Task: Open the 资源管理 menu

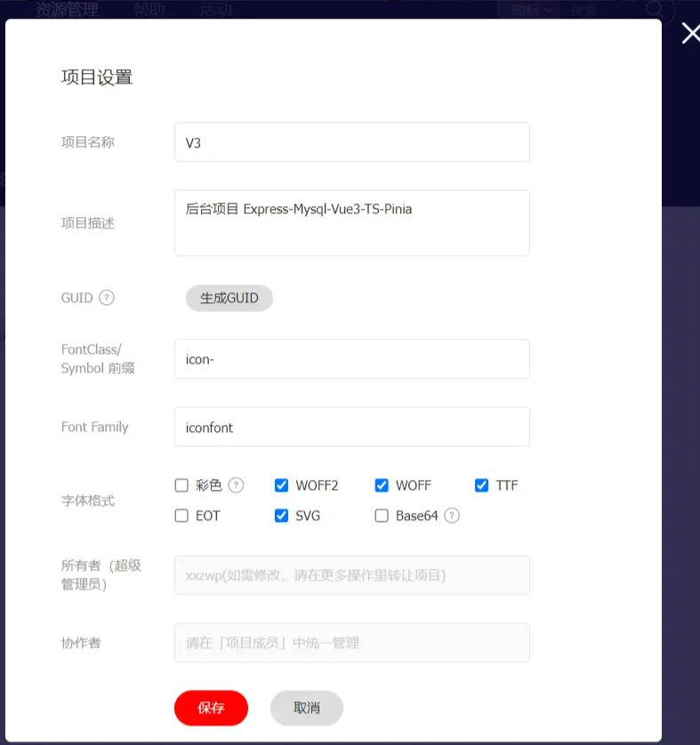Action: (67, 10)
